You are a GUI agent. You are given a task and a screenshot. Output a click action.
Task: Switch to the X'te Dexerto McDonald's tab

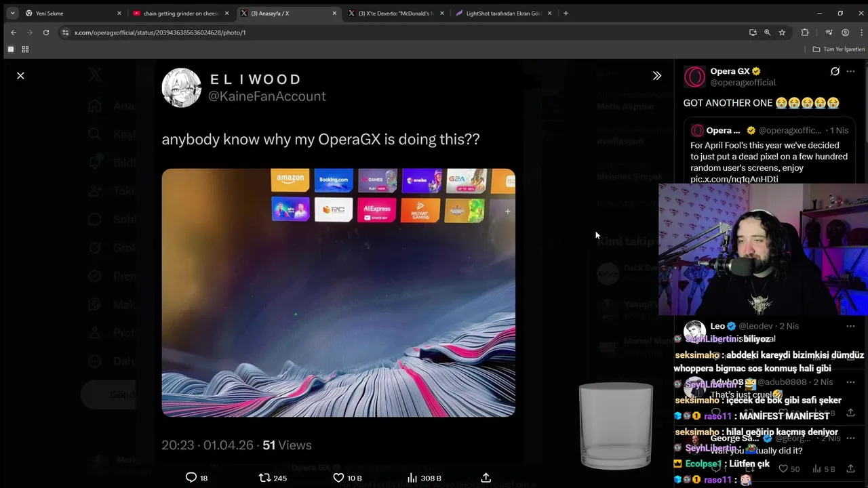pos(396,13)
